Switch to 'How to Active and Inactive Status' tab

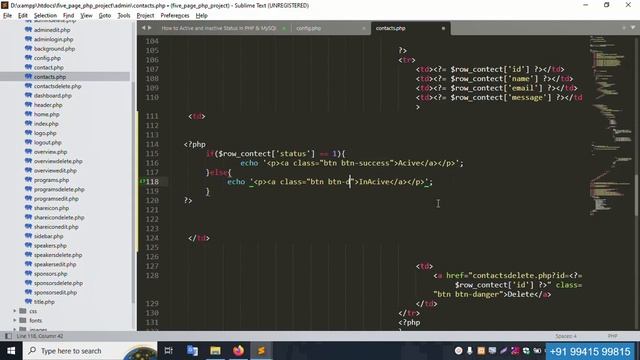[x=219, y=28]
